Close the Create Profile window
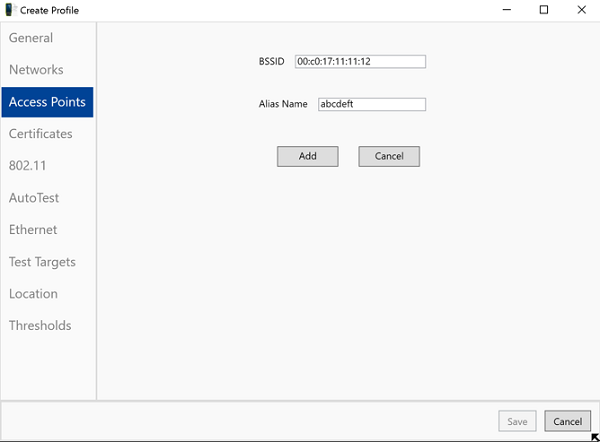Screen dimensions: 600x442 tap(582, 10)
